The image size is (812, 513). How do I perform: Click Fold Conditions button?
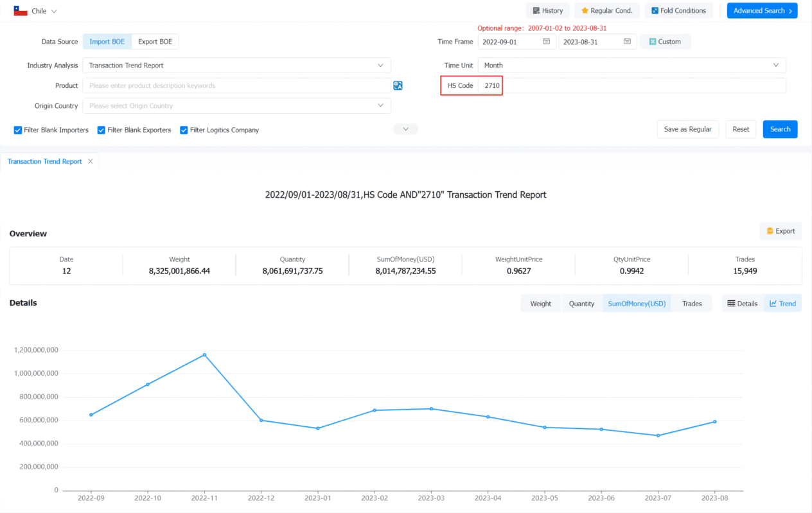coord(678,10)
